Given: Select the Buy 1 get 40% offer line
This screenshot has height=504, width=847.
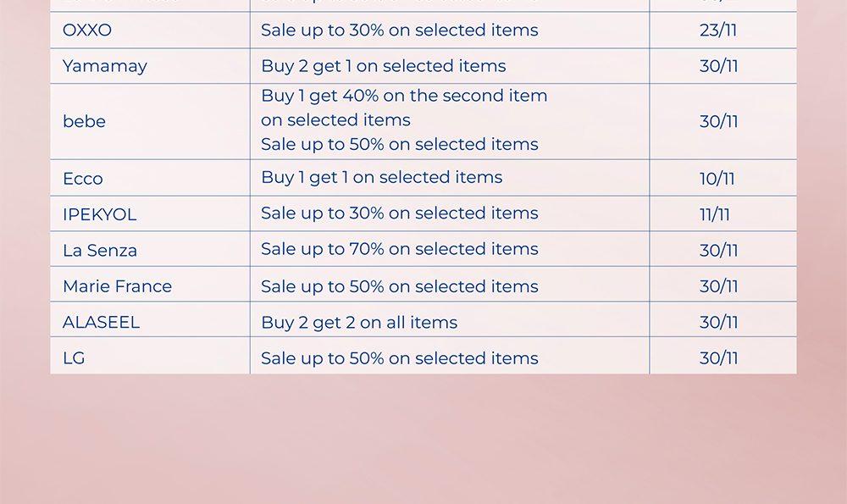Looking at the screenshot, I should tap(404, 96).
